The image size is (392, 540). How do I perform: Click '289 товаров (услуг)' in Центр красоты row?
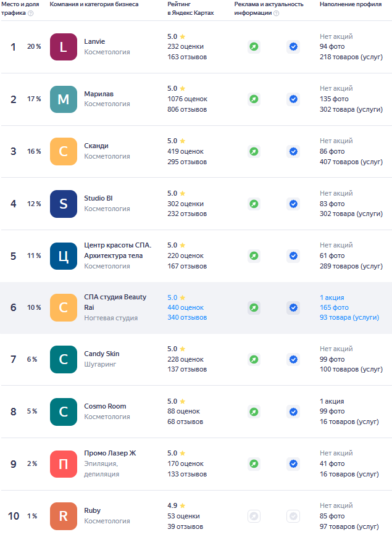click(x=351, y=266)
